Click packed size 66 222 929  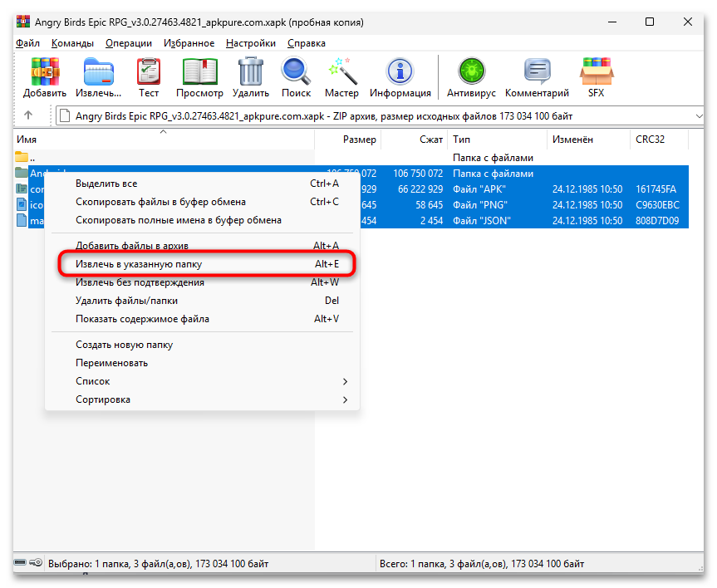tap(420, 189)
